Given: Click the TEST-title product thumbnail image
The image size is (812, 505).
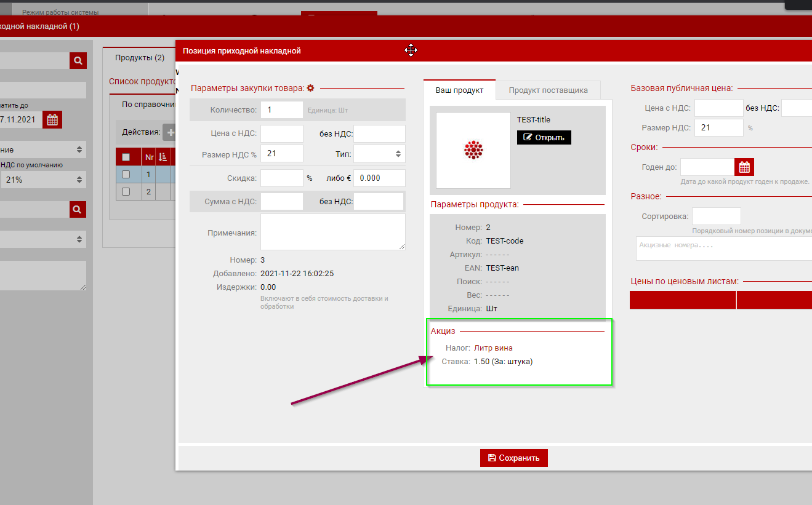Looking at the screenshot, I should pyautogui.click(x=473, y=150).
